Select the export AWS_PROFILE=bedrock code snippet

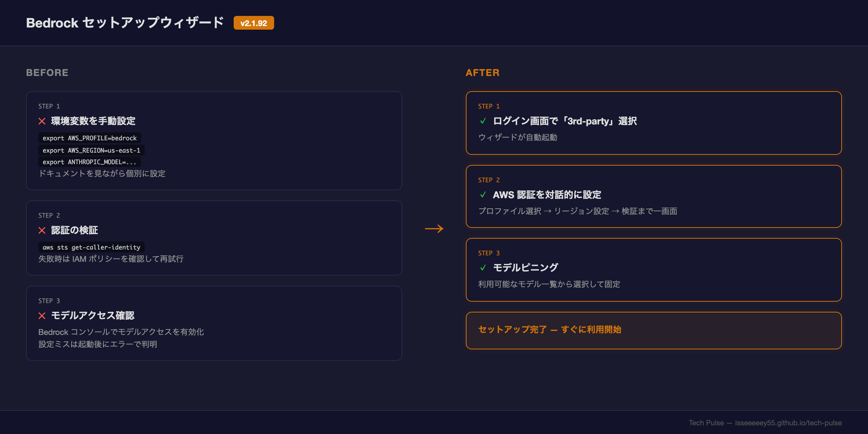click(x=90, y=138)
